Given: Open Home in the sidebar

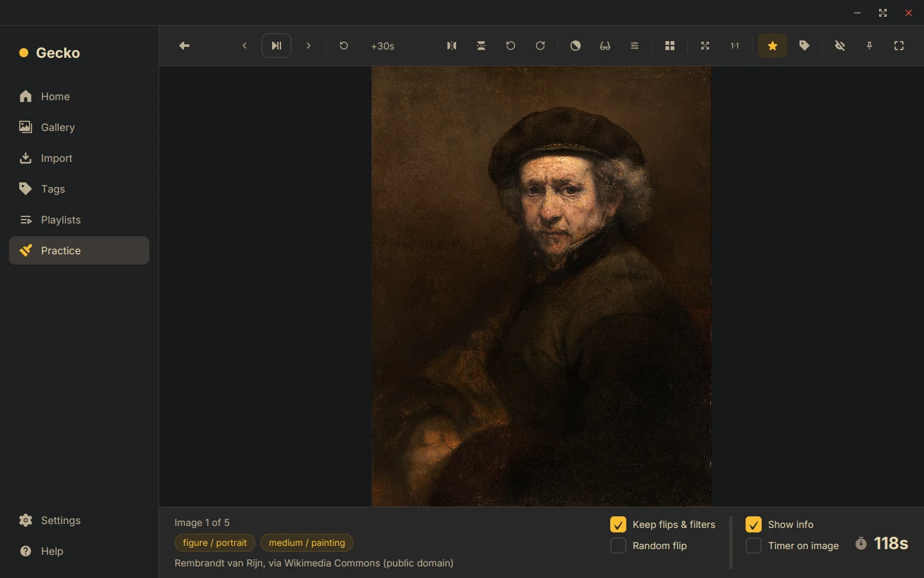Looking at the screenshot, I should point(79,96).
